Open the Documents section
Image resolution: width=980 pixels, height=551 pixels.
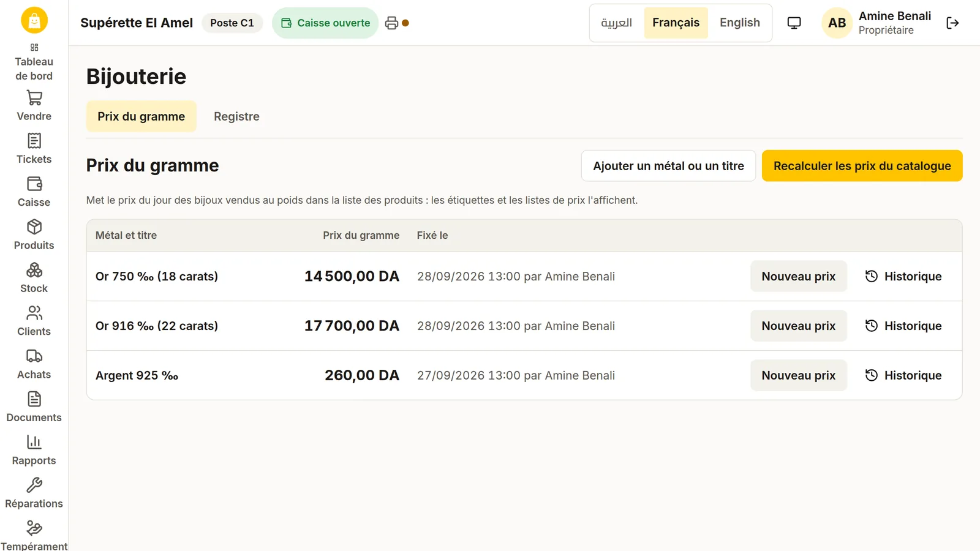[34, 407]
